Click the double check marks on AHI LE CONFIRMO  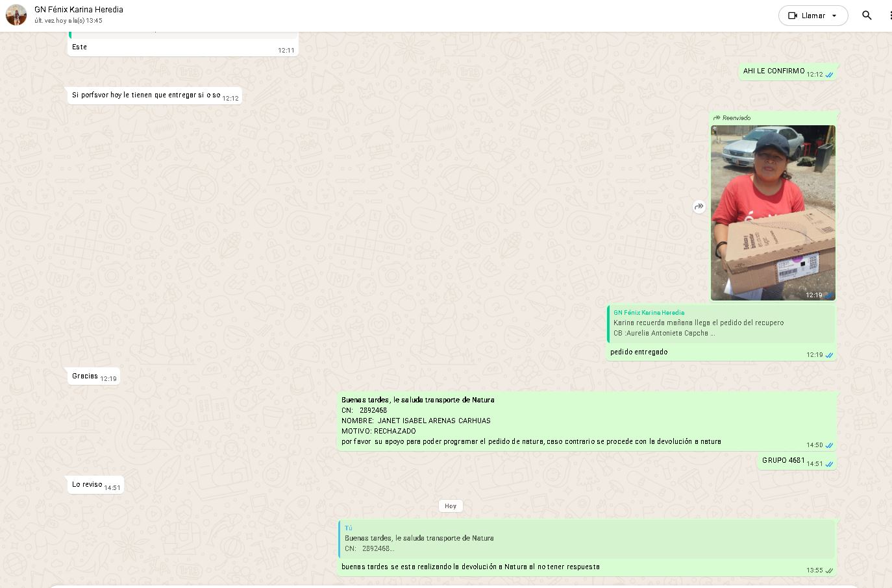[829, 75]
